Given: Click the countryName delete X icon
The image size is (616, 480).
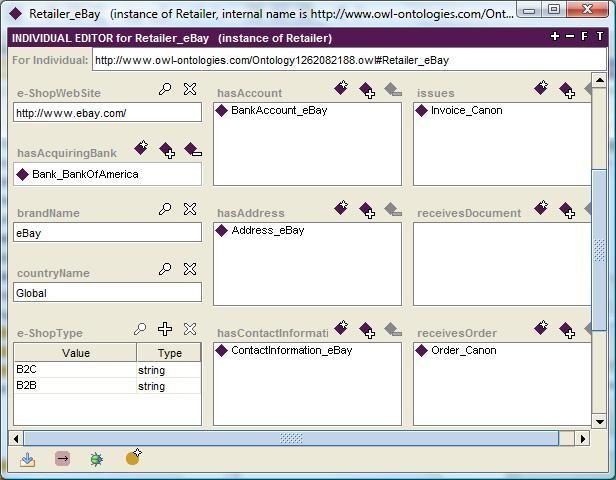Looking at the screenshot, I should [190, 269].
